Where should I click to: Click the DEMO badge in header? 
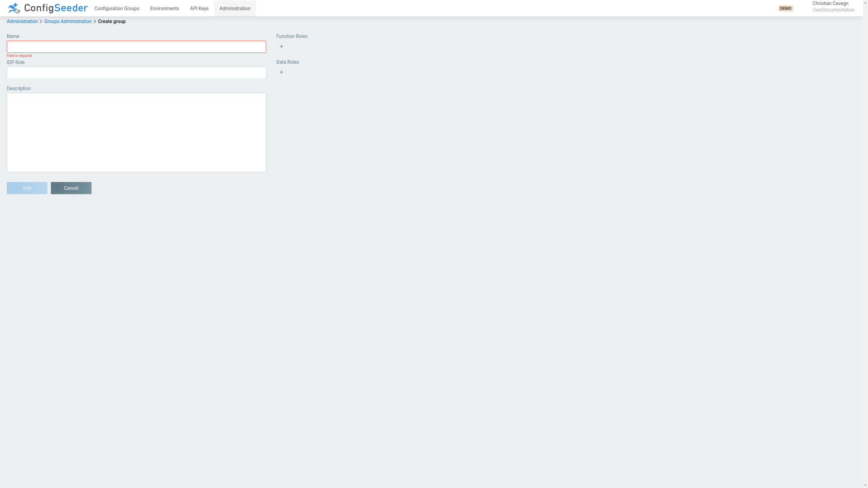[x=785, y=8]
